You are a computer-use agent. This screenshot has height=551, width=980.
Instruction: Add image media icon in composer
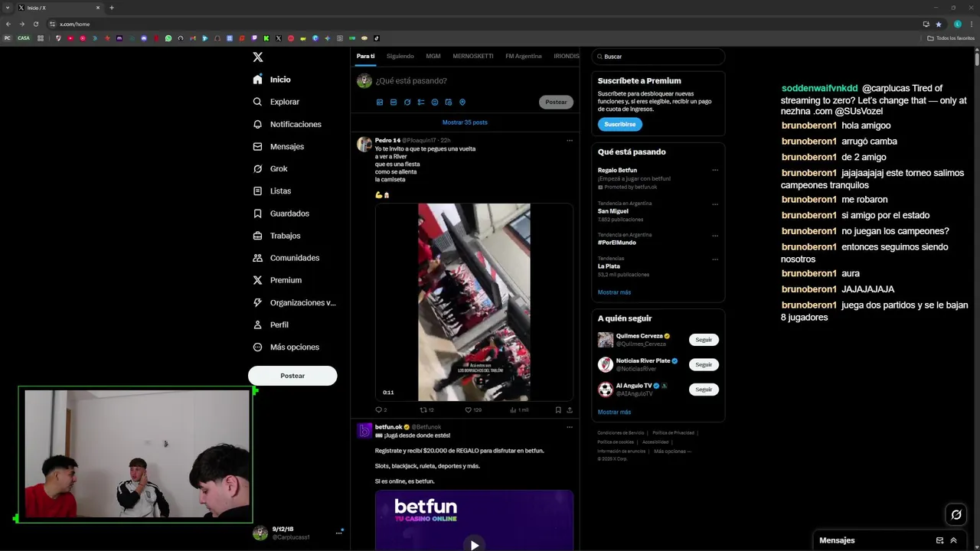[x=380, y=102]
